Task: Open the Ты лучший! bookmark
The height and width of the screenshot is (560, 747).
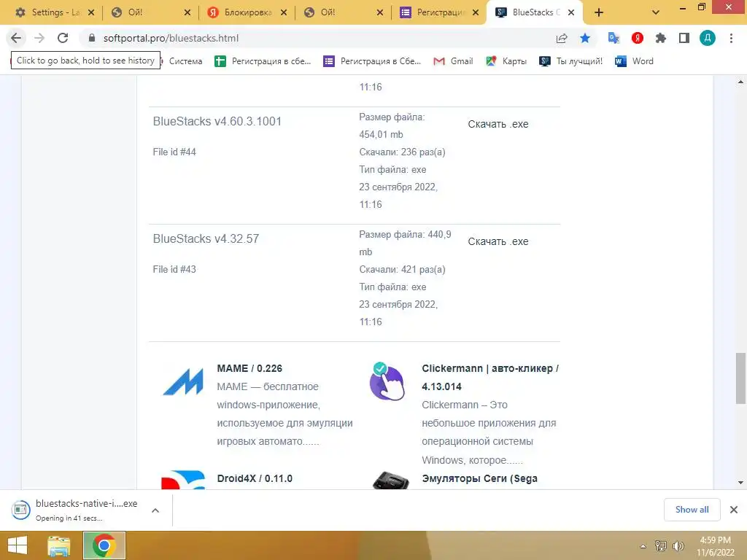Action: coord(570,61)
